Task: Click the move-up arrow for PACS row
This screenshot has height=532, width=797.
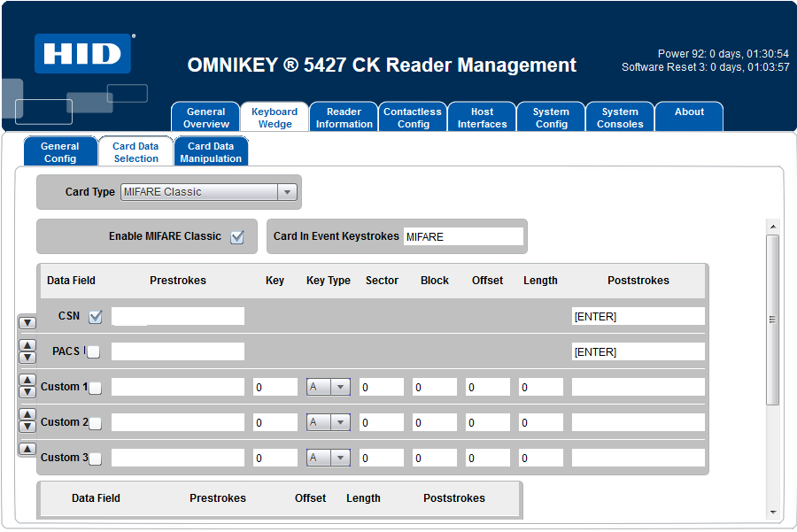Action: tap(27, 346)
